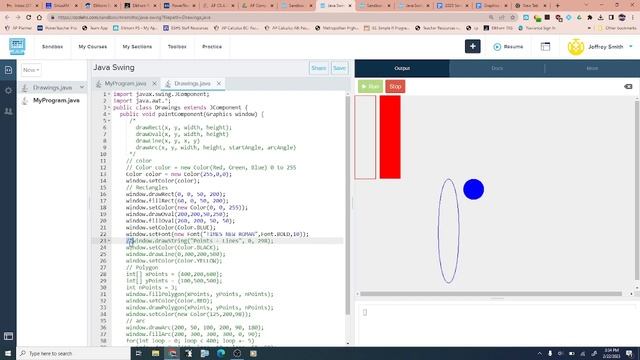Switch to the Output tab
640x360 pixels.
click(402, 69)
